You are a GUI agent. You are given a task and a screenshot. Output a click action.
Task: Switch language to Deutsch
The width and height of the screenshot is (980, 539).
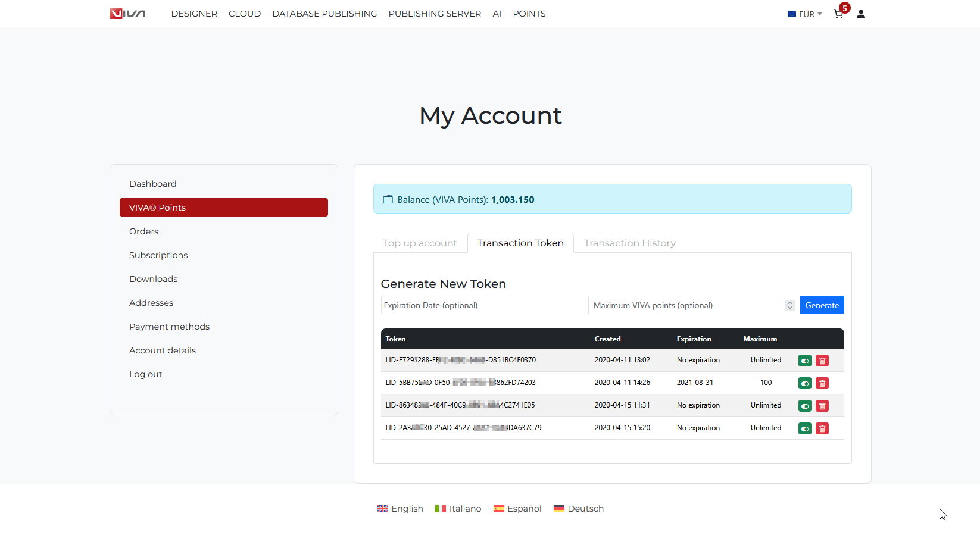579,509
